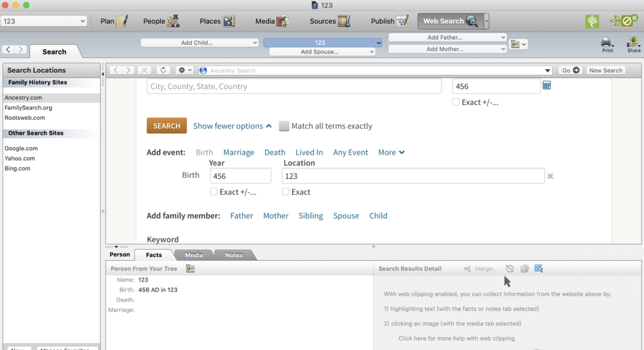Open the Sources workspace

point(330,21)
